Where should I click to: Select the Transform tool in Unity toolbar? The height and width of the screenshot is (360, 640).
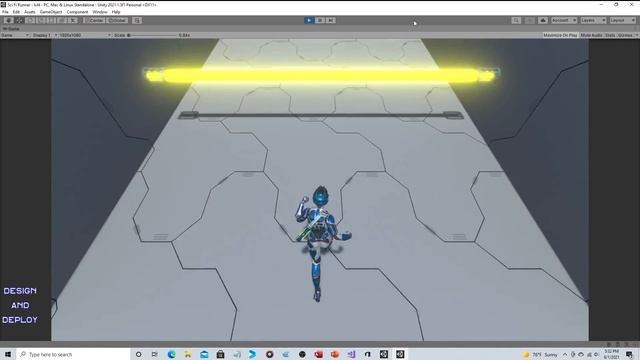click(62, 20)
